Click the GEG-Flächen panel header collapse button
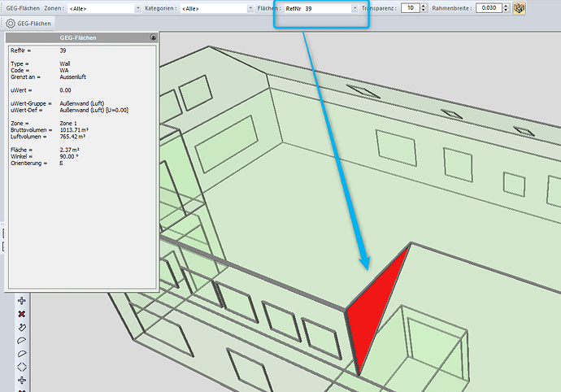This screenshot has height=392, width=561. click(x=154, y=38)
